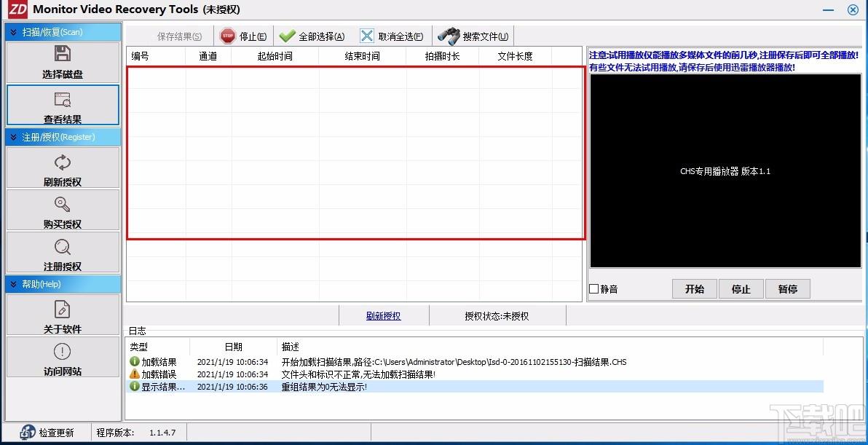Collapse the 帮助(Help) section
Image resolution: width=868 pixels, height=445 pixels.
click(x=14, y=285)
